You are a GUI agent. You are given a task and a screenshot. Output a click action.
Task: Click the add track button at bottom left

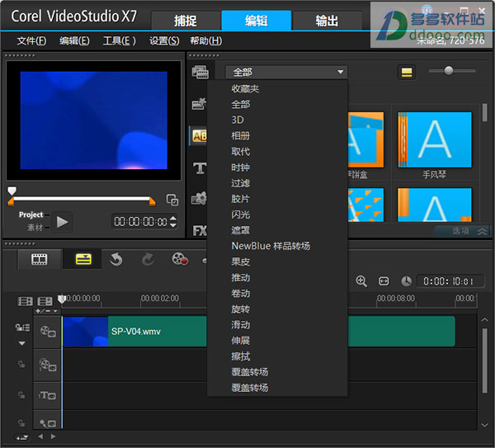click(22, 437)
